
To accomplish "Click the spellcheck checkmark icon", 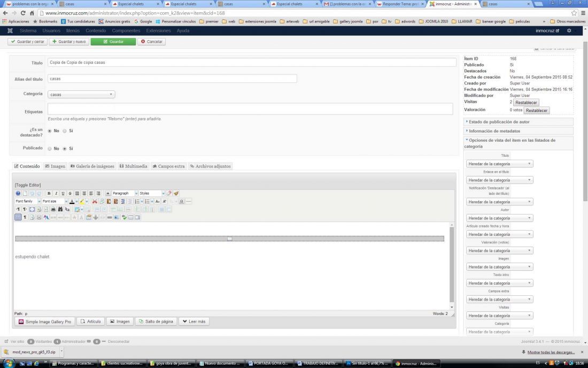I will 124,217.
